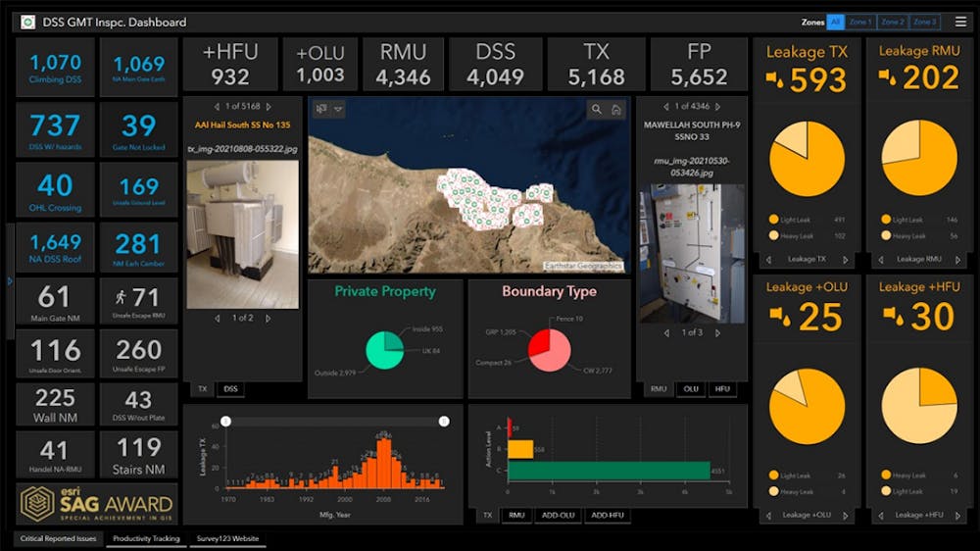Go to next TX record of 5168
980x551 pixels.
(269, 106)
